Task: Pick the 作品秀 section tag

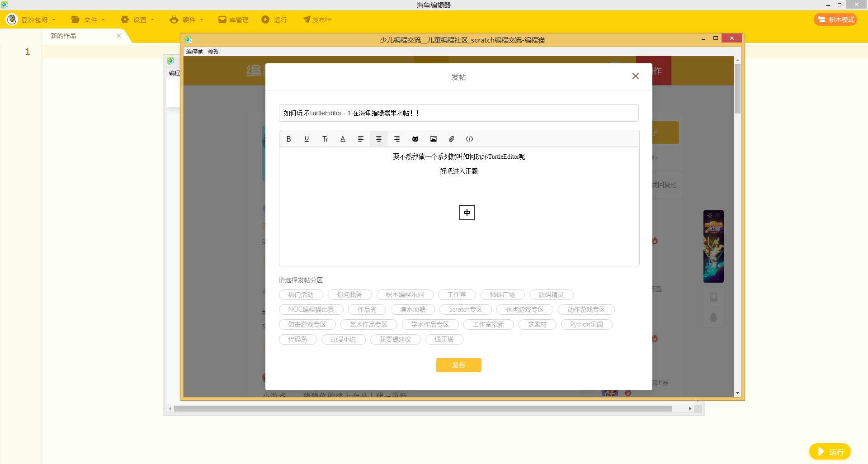Action: pyautogui.click(x=367, y=310)
